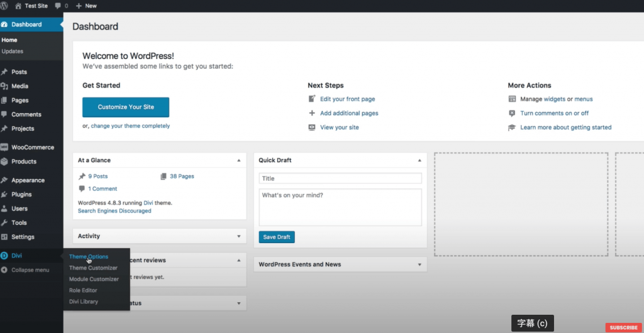
Task: Click the Dashboard gauge icon in sidebar
Action: pyautogui.click(x=4, y=25)
